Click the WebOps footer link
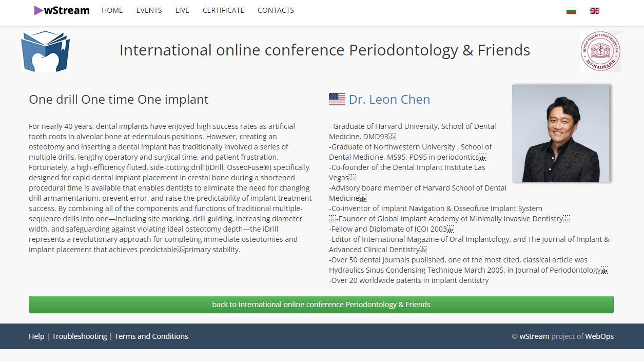Viewport: 644px width, 361px height. click(x=599, y=336)
